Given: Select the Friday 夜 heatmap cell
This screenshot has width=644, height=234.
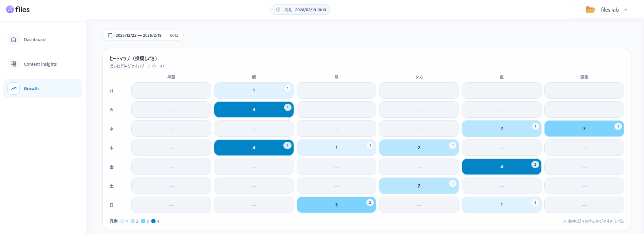Looking at the screenshot, I should point(501,167).
